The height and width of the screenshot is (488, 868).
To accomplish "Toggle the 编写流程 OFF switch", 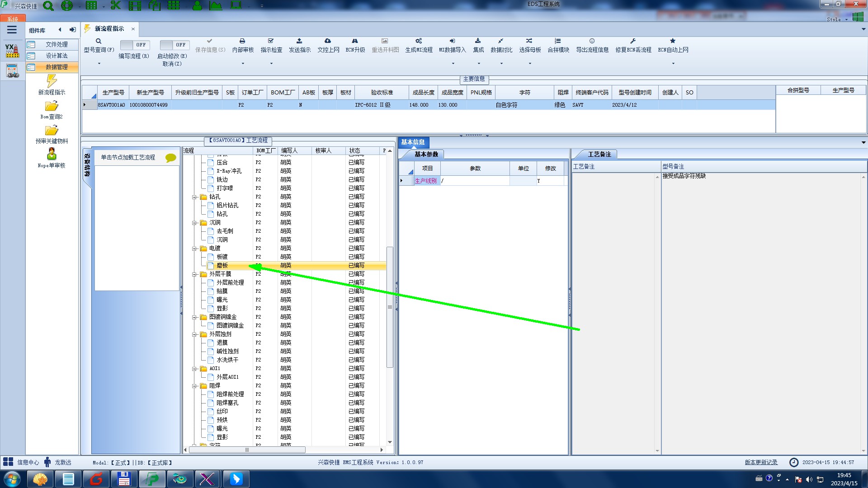I will [134, 45].
